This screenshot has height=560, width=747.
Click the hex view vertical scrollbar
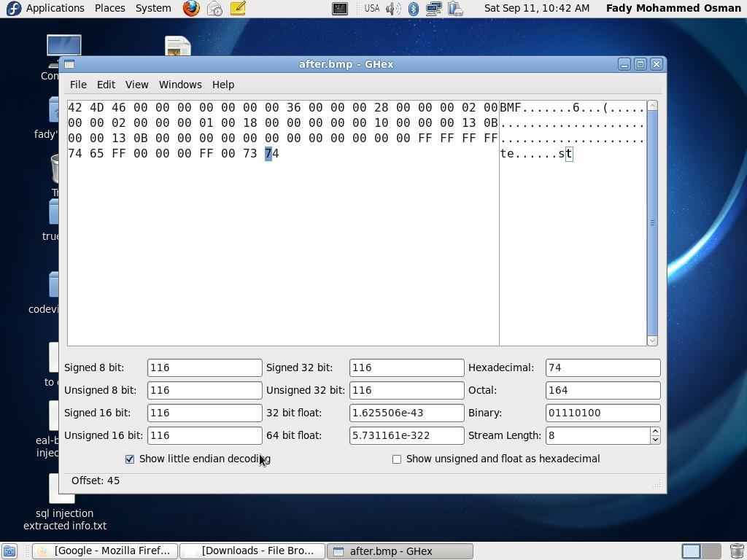click(652, 222)
